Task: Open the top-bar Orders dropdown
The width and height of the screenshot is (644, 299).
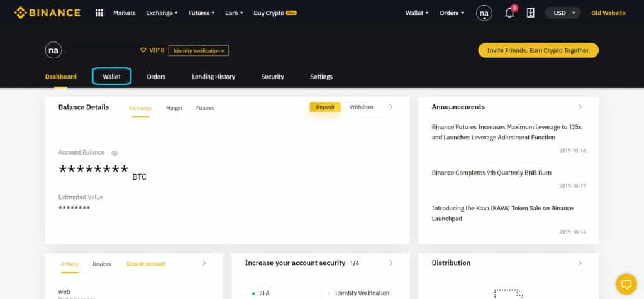Action: [x=452, y=13]
